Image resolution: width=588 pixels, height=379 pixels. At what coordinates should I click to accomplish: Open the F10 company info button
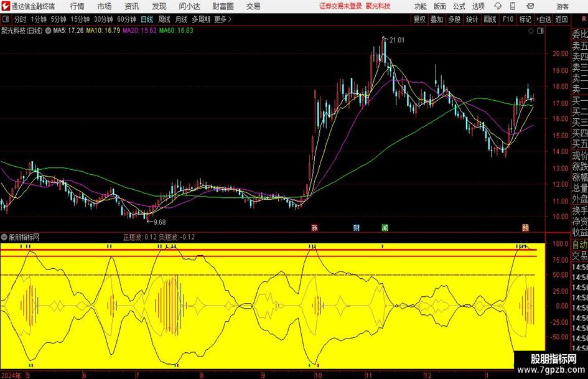[508, 19]
